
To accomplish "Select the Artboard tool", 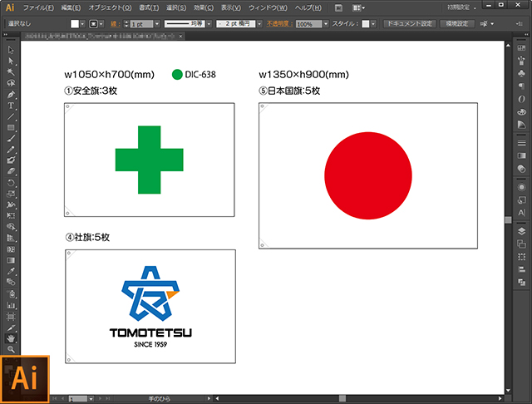I will [11, 317].
